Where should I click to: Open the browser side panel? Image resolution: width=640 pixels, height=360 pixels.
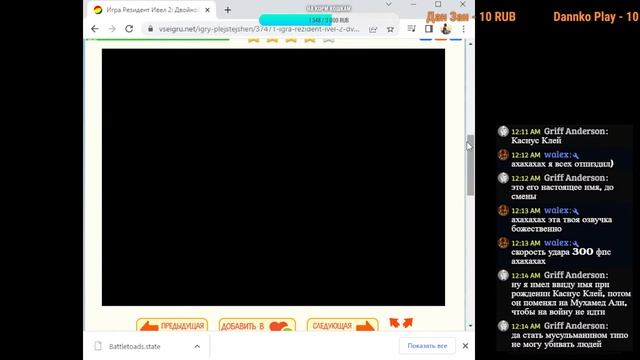tap(429, 29)
